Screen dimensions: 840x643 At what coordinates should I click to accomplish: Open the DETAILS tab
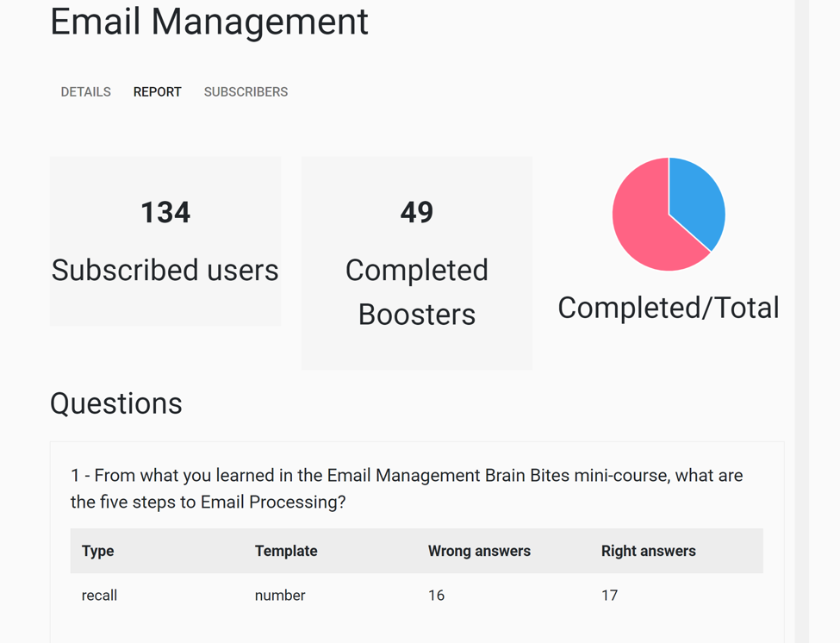pyautogui.click(x=85, y=92)
